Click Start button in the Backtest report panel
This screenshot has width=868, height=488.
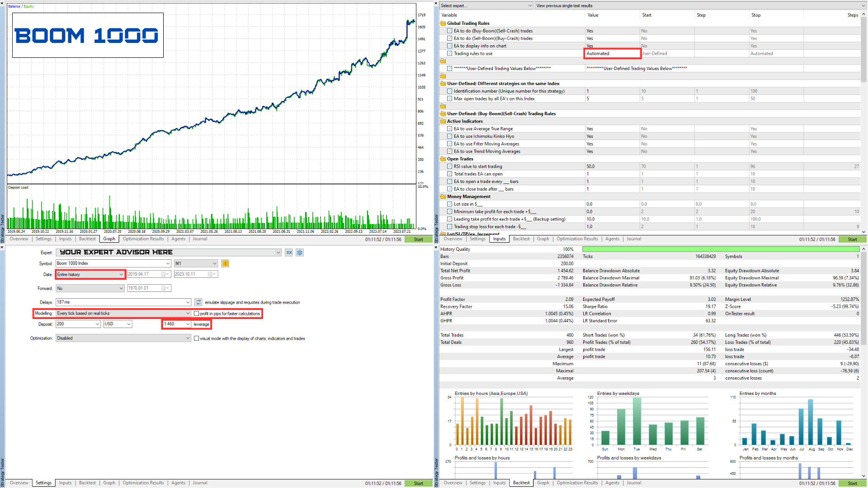[853, 483]
